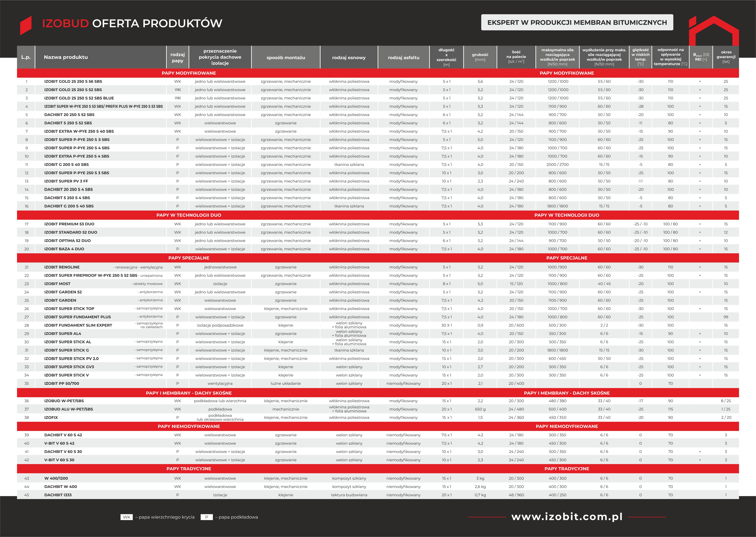
Task: Select the IZOFIX product row name
Action: [51, 418]
